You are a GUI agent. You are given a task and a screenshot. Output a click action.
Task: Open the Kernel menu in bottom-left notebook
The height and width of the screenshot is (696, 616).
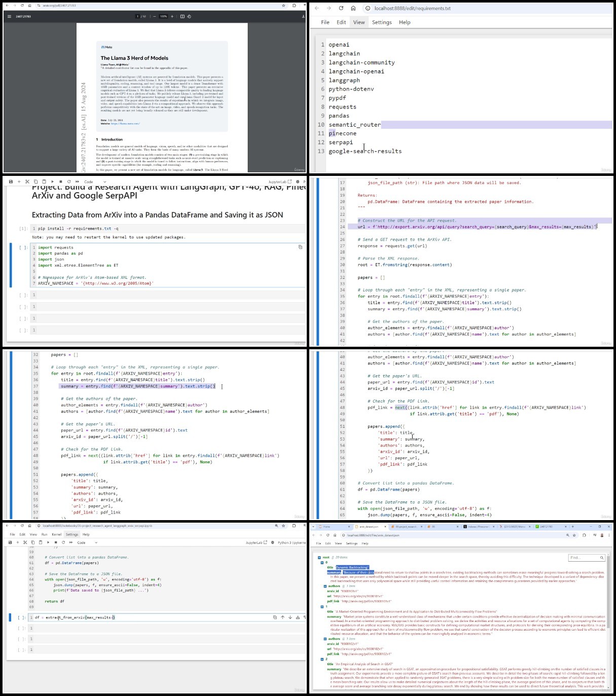[57, 534]
